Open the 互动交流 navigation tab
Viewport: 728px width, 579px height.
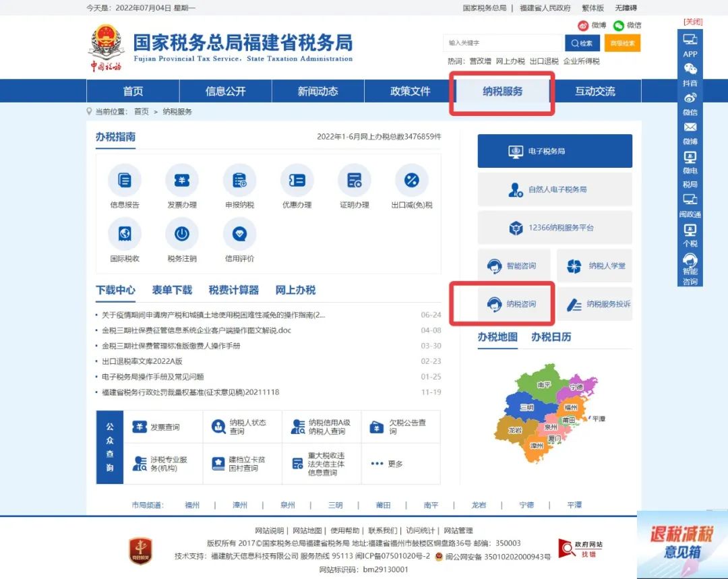click(x=595, y=91)
